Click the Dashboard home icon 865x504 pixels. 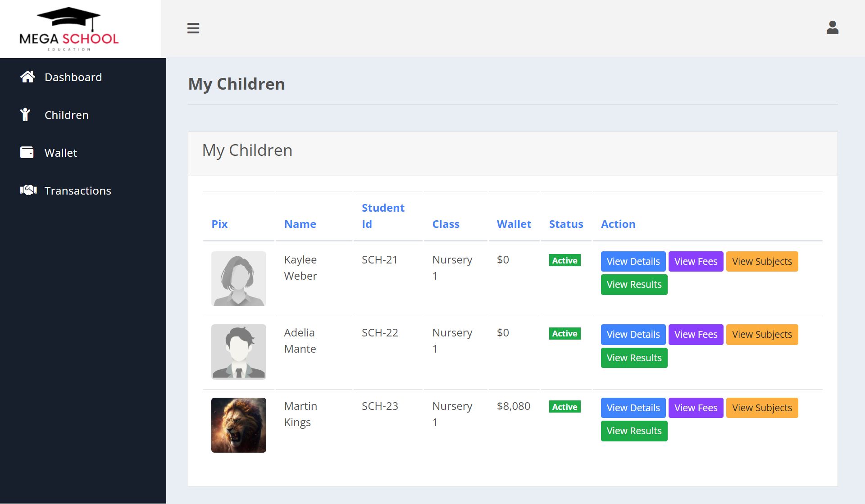[27, 77]
